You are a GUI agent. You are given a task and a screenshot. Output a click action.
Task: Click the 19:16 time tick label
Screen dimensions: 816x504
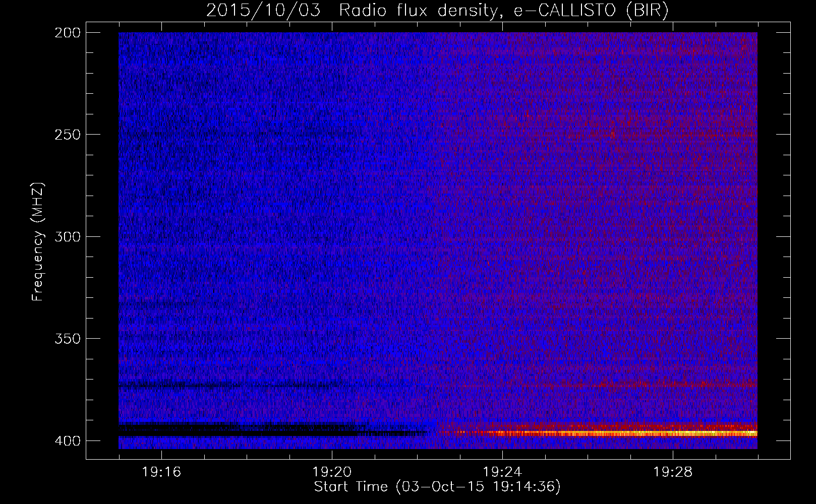coord(161,472)
